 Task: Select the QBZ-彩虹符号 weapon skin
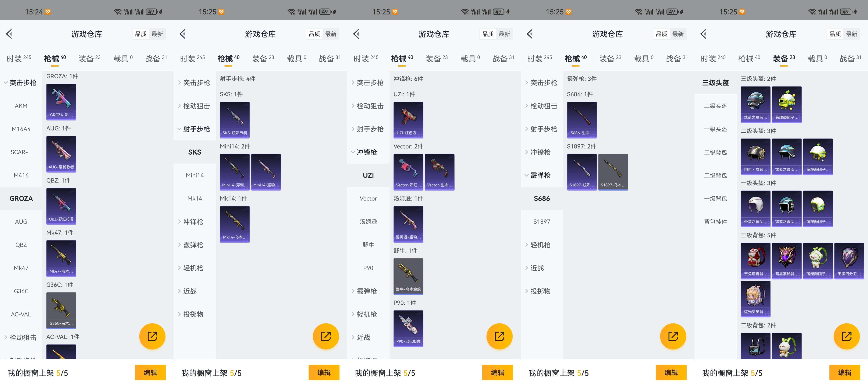click(61, 206)
